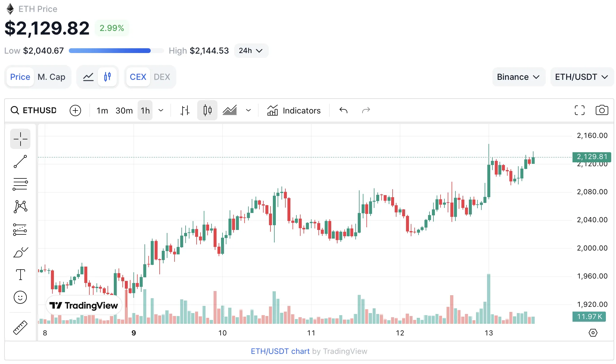Screen dimensions: 616x364
Task: Switch to line chart style
Action: pyautogui.click(x=88, y=77)
